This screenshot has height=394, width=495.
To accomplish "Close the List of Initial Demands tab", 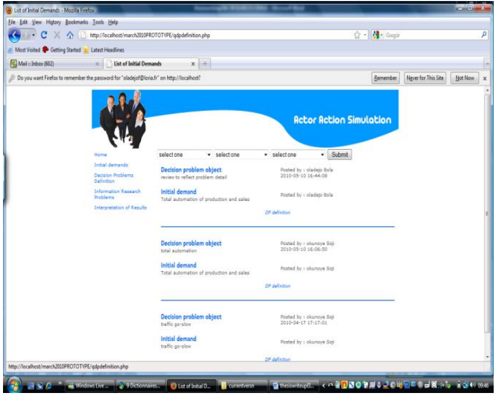I will point(193,64).
